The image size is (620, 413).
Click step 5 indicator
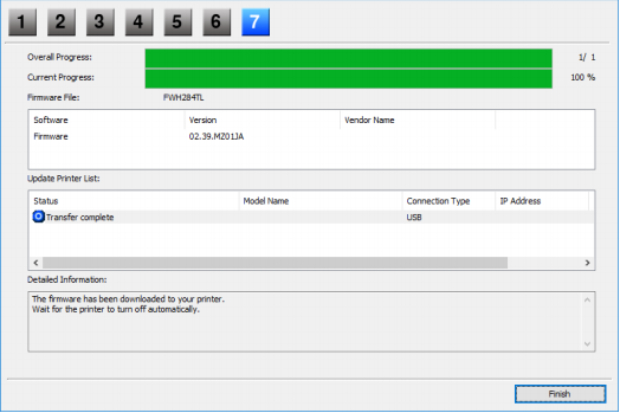tap(178, 22)
